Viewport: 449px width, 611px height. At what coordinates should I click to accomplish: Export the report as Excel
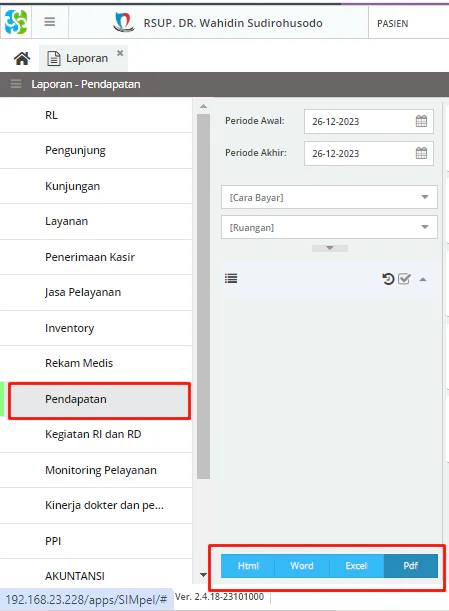pyautogui.click(x=357, y=566)
